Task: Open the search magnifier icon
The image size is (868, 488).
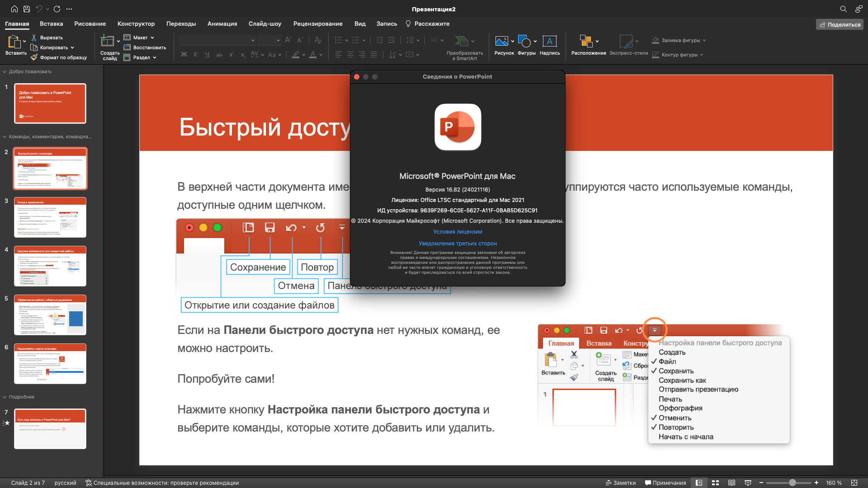Action: (843, 9)
